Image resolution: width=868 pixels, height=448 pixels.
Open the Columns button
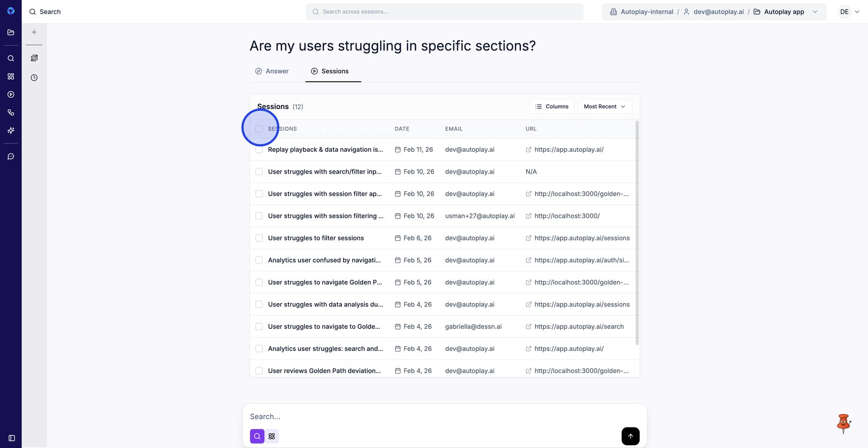[x=552, y=107]
